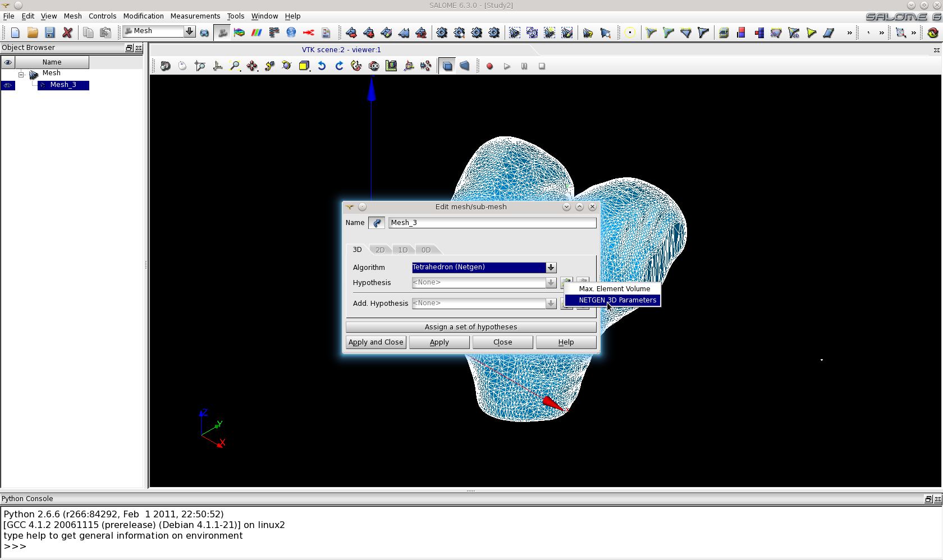Click the red lobster Homard module icon
The image size is (943, 560).
pos(309,33)
